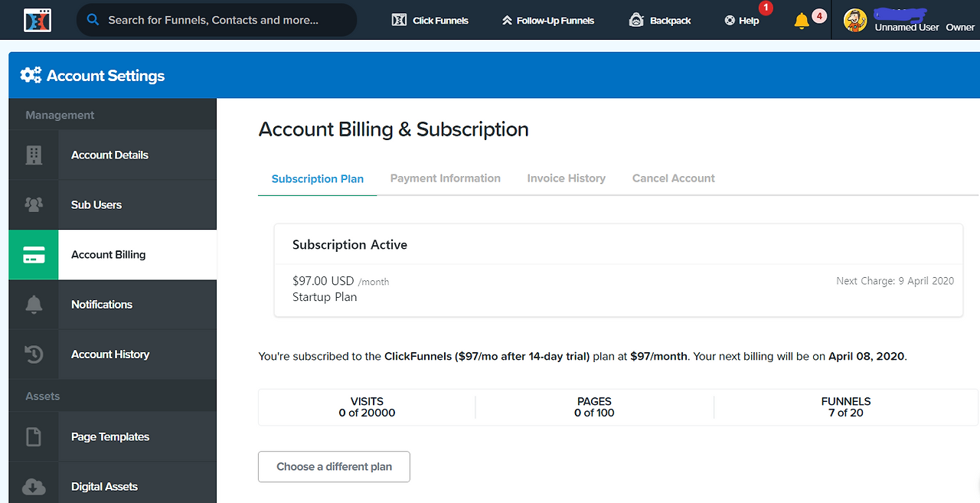The width and height of the screenshot is (980, 503).
Task: Click the user avatar icon
Action: [855, 20]
